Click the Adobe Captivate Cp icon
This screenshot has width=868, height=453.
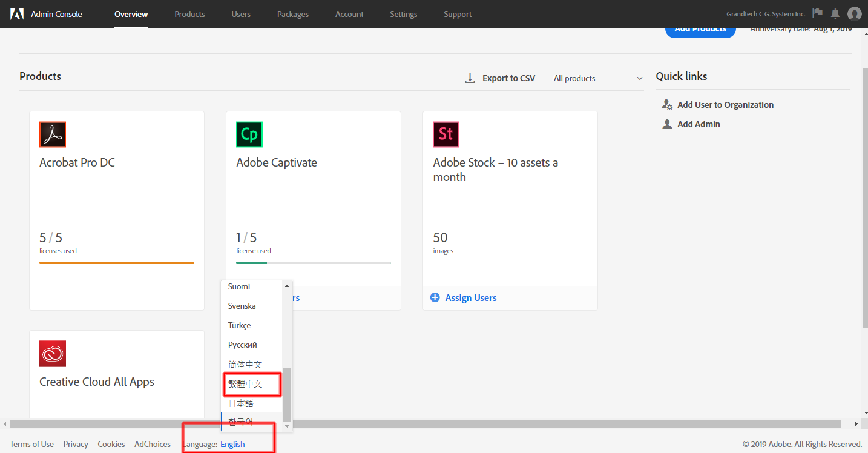click(249, 134)
